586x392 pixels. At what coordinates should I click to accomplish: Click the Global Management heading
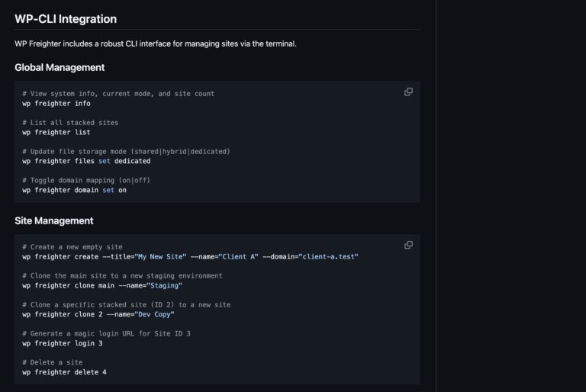click(60, 67)
